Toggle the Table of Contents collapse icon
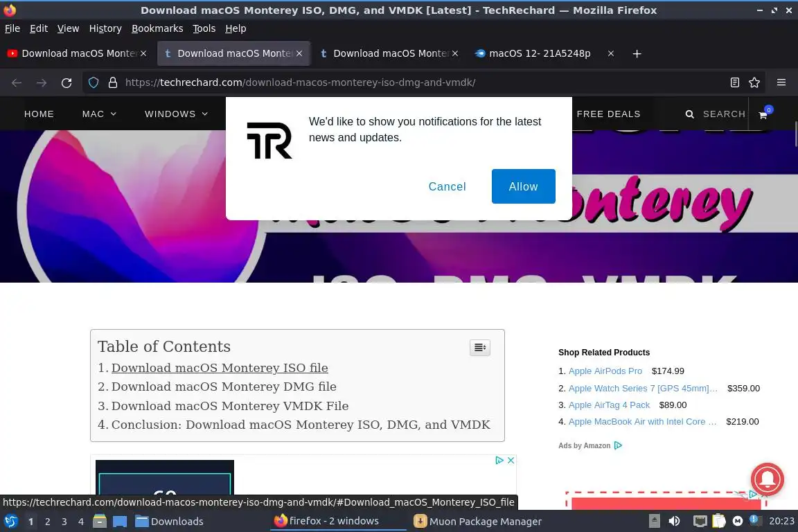The image size is (798, 532). tap(480, 348)
